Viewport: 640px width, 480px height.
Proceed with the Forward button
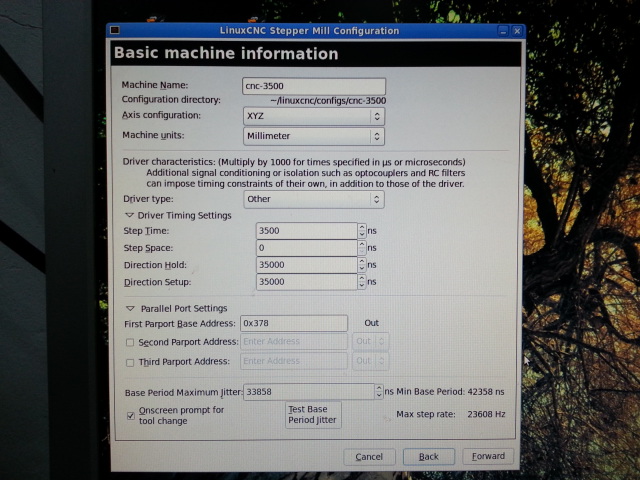tap(488, 456)
